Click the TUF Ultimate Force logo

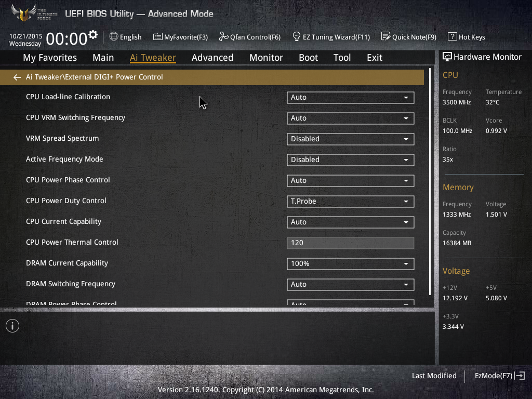[x=34, y=13]
